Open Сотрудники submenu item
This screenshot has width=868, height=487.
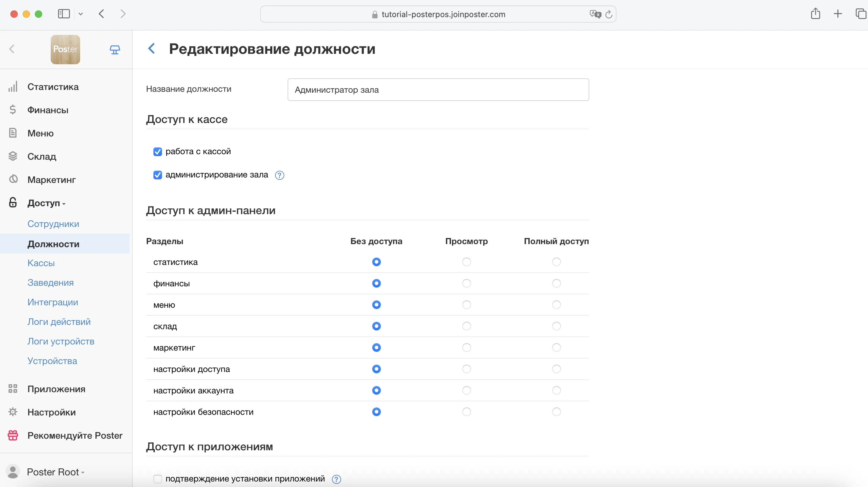click(x=53, y=224)
